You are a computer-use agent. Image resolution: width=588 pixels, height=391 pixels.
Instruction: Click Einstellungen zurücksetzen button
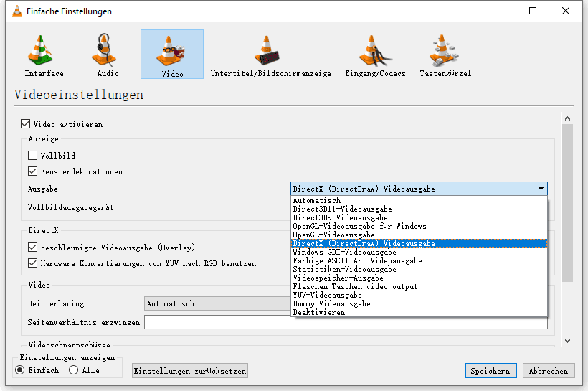pyautogui.click(x=190, y=371)
